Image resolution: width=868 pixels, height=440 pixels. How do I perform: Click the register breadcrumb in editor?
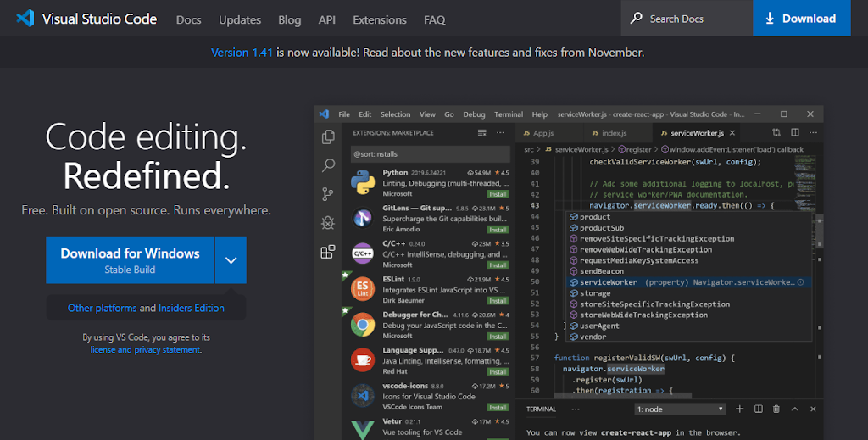[x=634, y=149]
